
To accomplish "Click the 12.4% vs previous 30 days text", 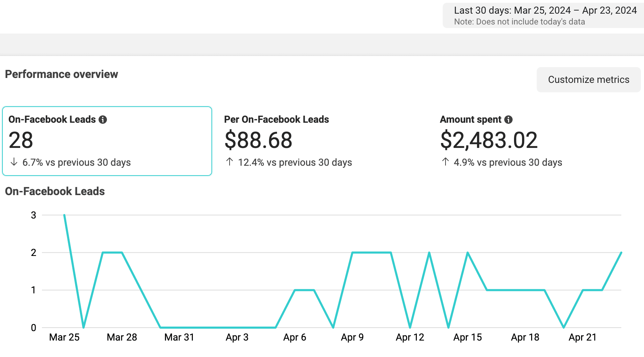I will pyautogui.click(x=295, y=163).
